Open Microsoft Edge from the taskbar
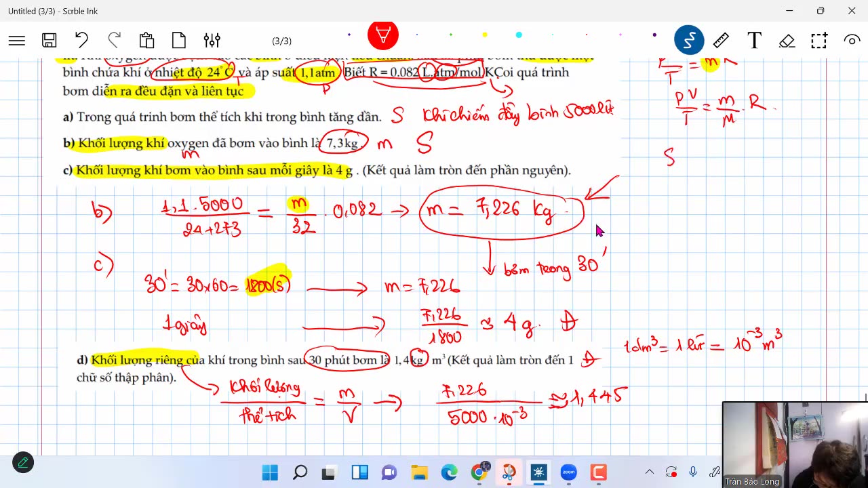The width and height of the screenshot is (868, 488). click(x=449, y=472)
